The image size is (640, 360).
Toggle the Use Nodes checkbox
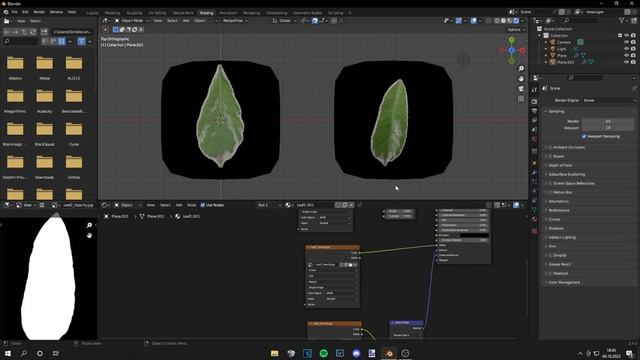pos(203,205)
